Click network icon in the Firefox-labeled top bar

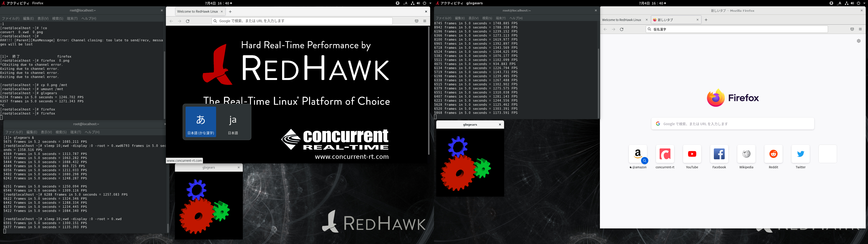(x=413, y=3)
